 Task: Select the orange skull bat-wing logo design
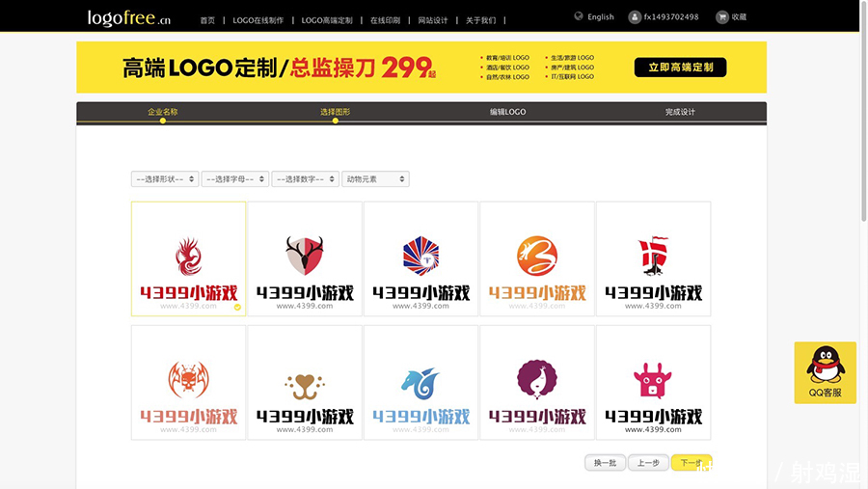(189, 383)
